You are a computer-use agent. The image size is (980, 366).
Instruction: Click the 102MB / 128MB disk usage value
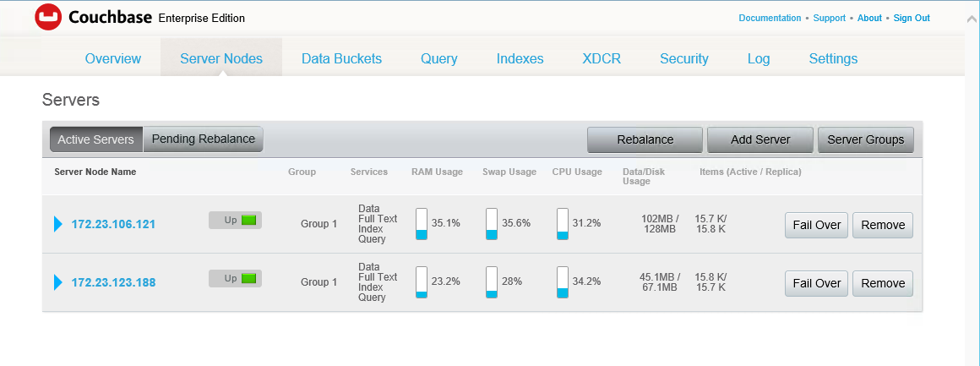(x=660, y=224)
